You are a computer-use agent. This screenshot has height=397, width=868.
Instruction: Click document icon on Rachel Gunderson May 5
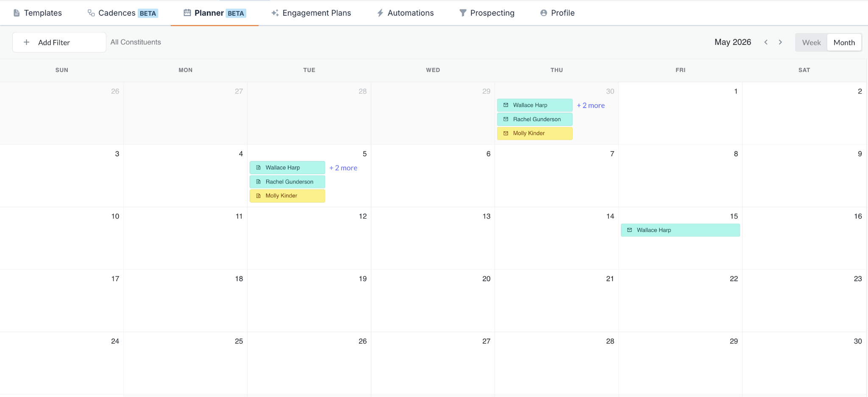pos(258,182)
